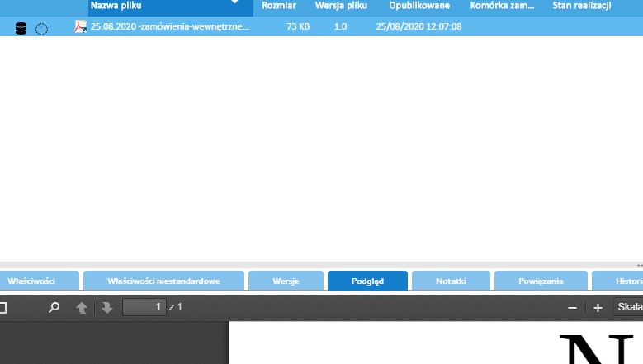Viewport: 643px width, 364px height.
Task: Go to next page arrow
Action: (107, 307)
